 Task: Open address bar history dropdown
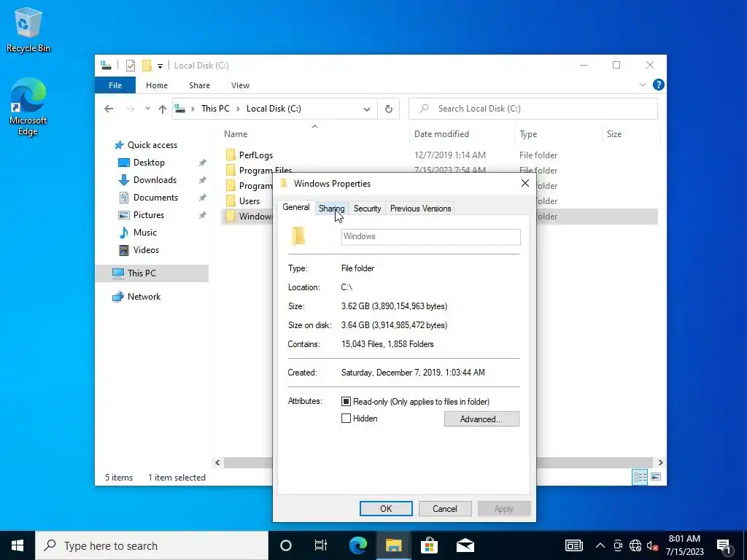click(366, 109)
